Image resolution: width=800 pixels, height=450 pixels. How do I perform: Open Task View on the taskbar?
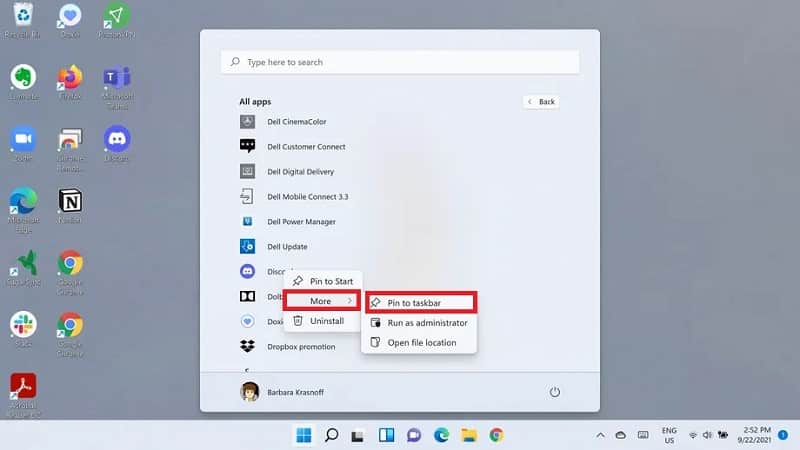click(358, 436)
